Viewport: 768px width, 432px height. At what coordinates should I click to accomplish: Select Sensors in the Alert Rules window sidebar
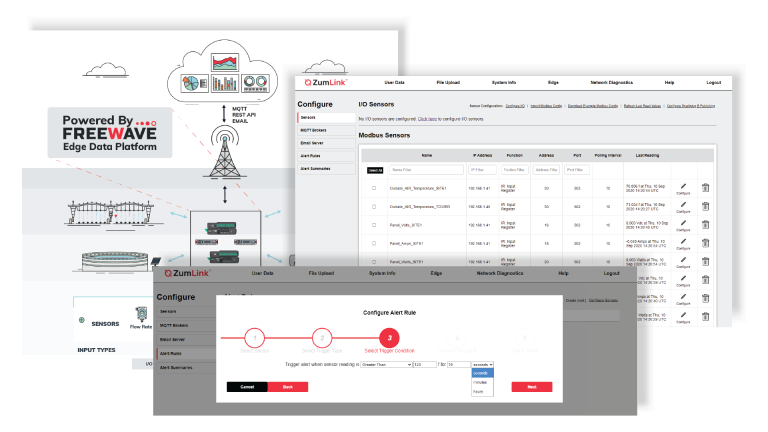(187, 312)
